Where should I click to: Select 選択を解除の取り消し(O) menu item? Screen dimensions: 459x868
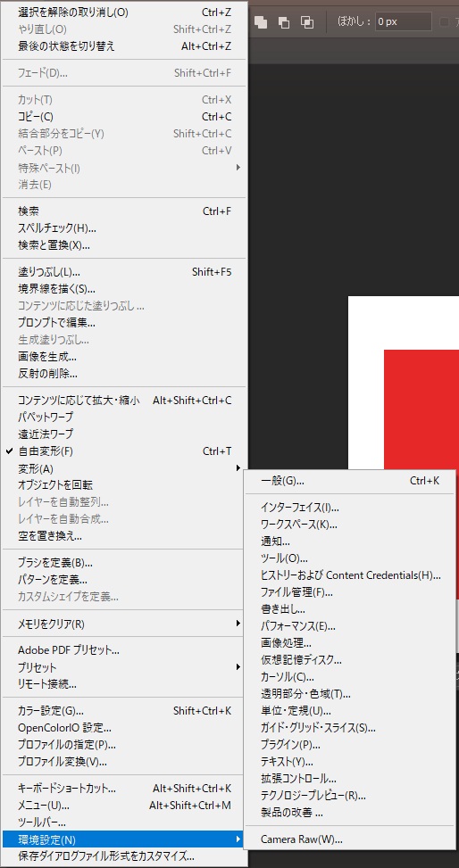[x=125, y=12]
